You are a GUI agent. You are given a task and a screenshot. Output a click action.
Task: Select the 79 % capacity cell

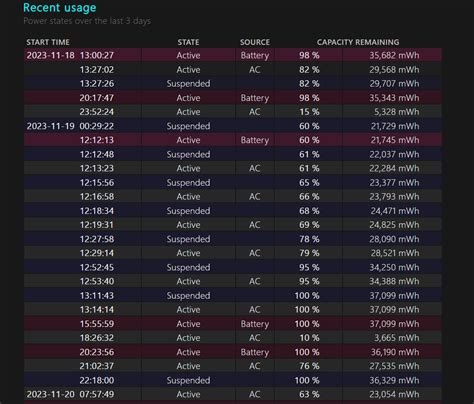(x=309, y=253)
